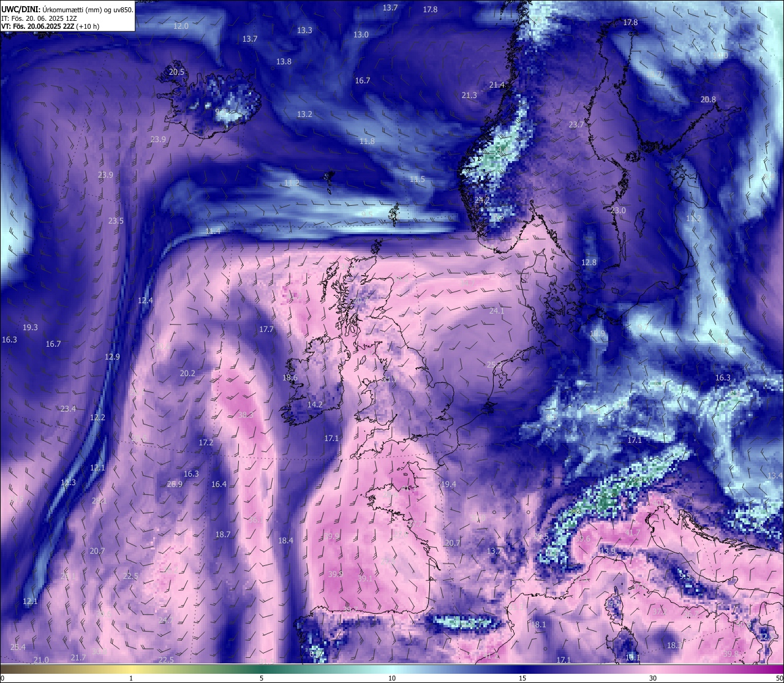This screenshot has height=683, width=784.
Task: Click the '17.7' map value
Action: coord(266,329)
